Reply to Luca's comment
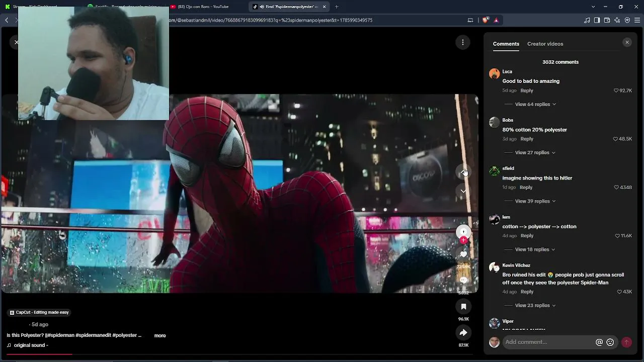Viewport: 644px width, 362px height. tap(527, 90)
